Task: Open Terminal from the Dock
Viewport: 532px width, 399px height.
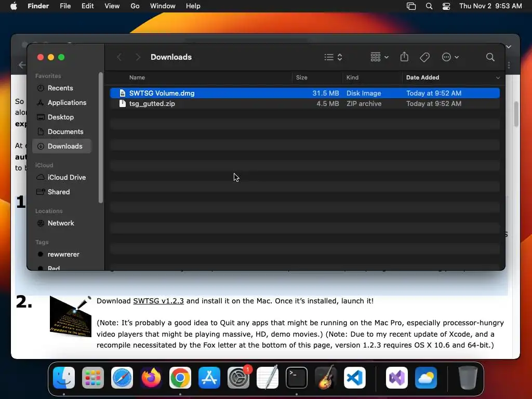Action: tap(297, 378)
